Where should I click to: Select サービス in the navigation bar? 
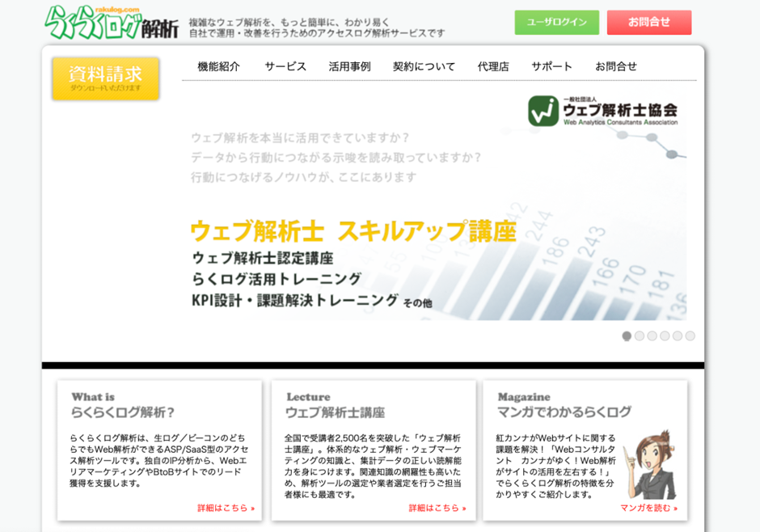click(x=285, y=66)
